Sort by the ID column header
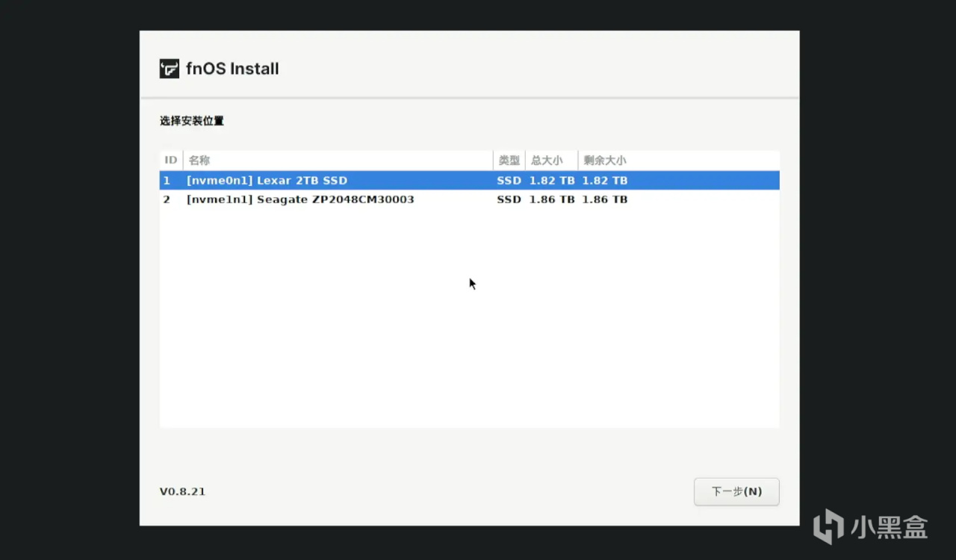Screen dimensions: 956x560 tap(171, 161)
